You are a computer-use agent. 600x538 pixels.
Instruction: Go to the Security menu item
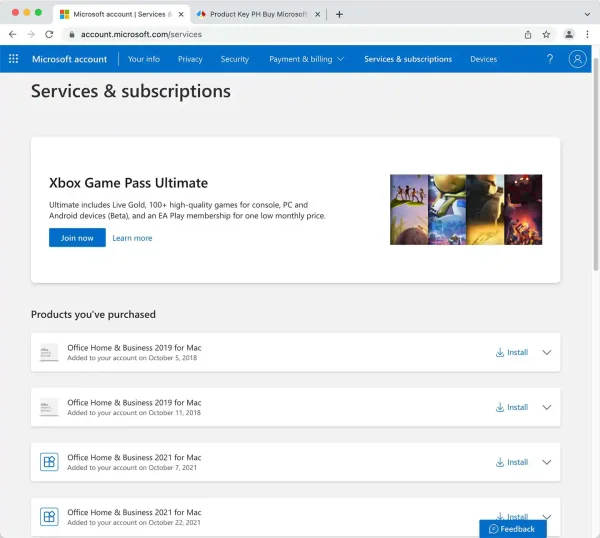[234, 59]
